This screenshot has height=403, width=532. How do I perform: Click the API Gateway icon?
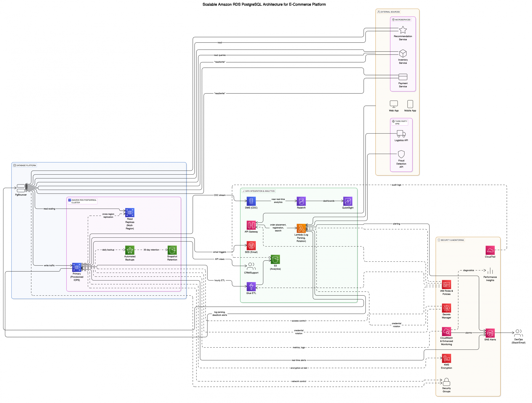pyautogui.click(x=251, y=225)
